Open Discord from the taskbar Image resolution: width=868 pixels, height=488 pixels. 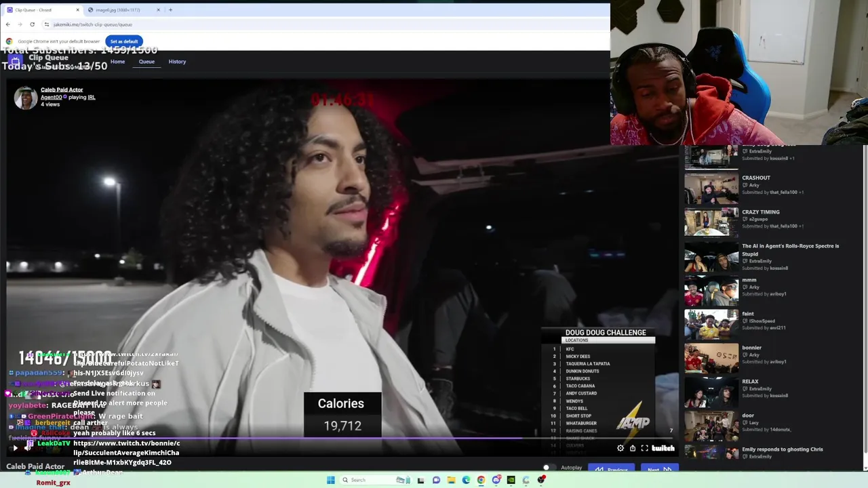pos(496,480)
